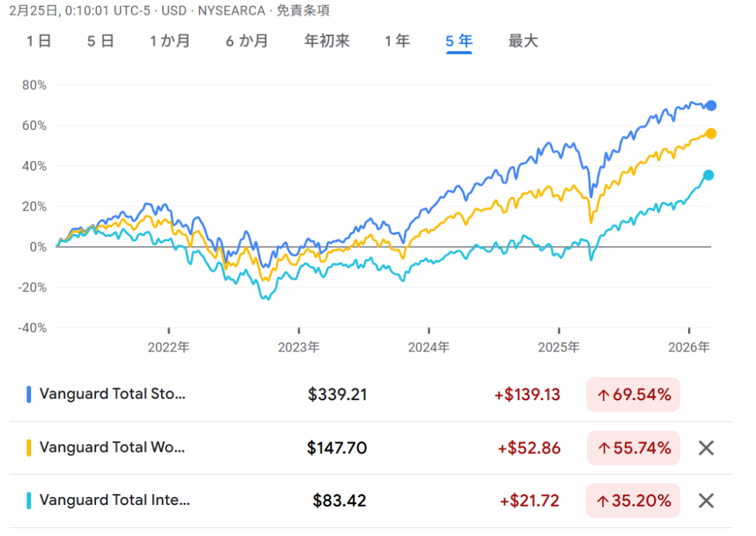This screenshot has width=756, height=536.
Task: Click the blue Vanguard Total Stock color marker
Action: tap(29, 394)
